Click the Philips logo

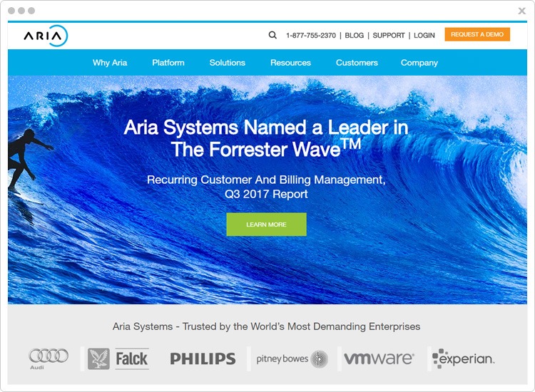(203, 359)
